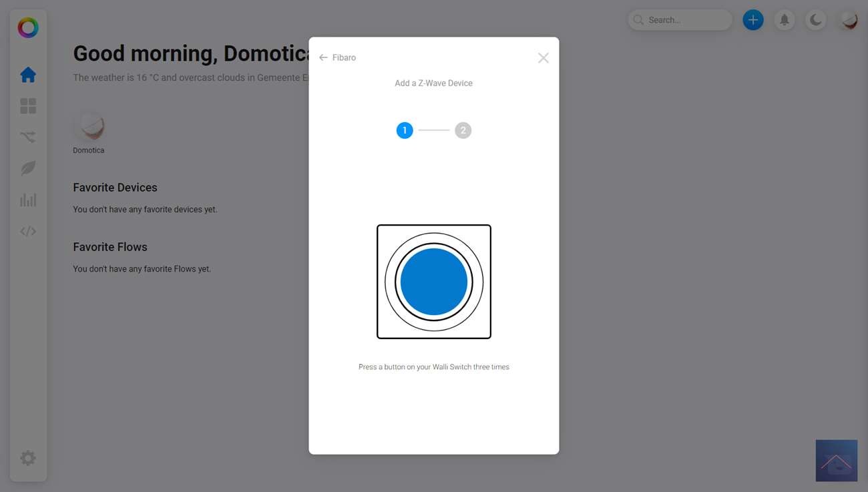Open Insights bar chart icon
The width and height of the screenshot is (868, 492).
(28, 200)
